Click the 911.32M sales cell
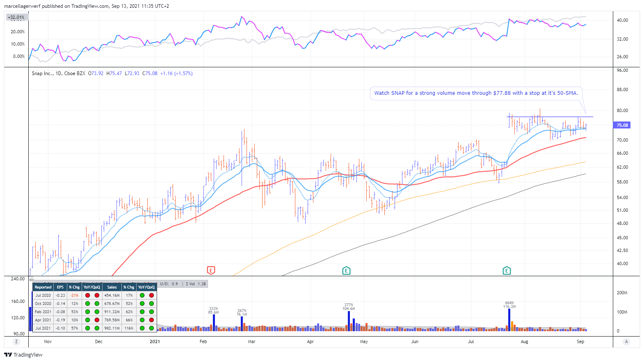644x362 pixels. tap(112, 312)
